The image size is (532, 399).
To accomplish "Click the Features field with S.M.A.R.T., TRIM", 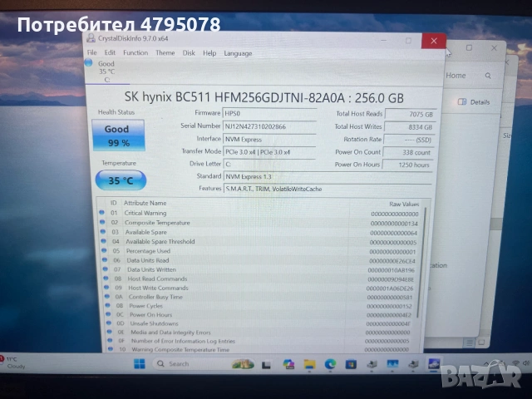I will tap(328, 189).
